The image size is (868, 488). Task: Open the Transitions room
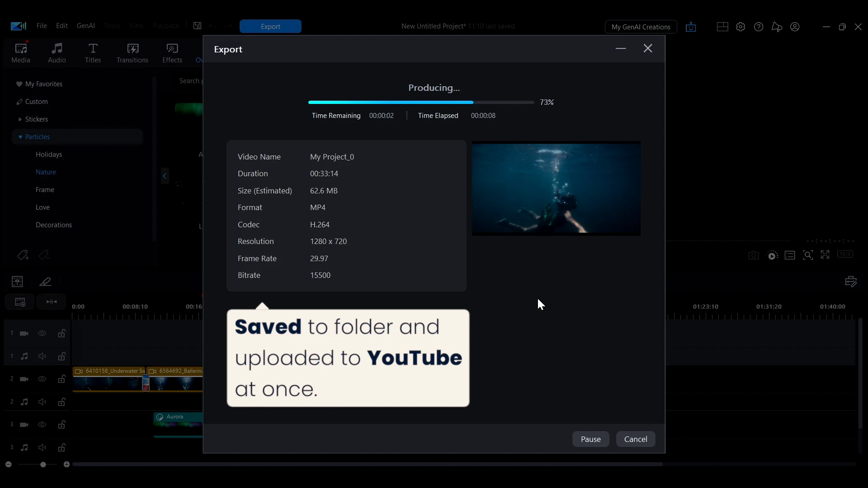click(x=132, y=53)
